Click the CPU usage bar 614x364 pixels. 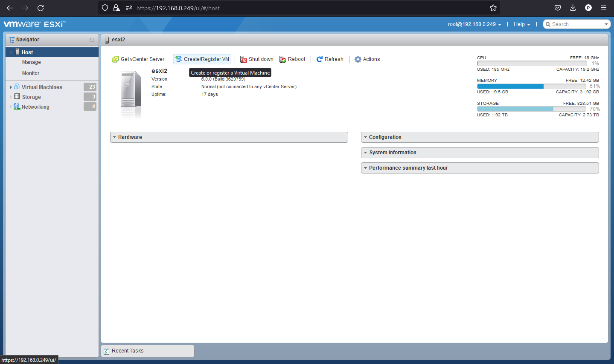532,64
